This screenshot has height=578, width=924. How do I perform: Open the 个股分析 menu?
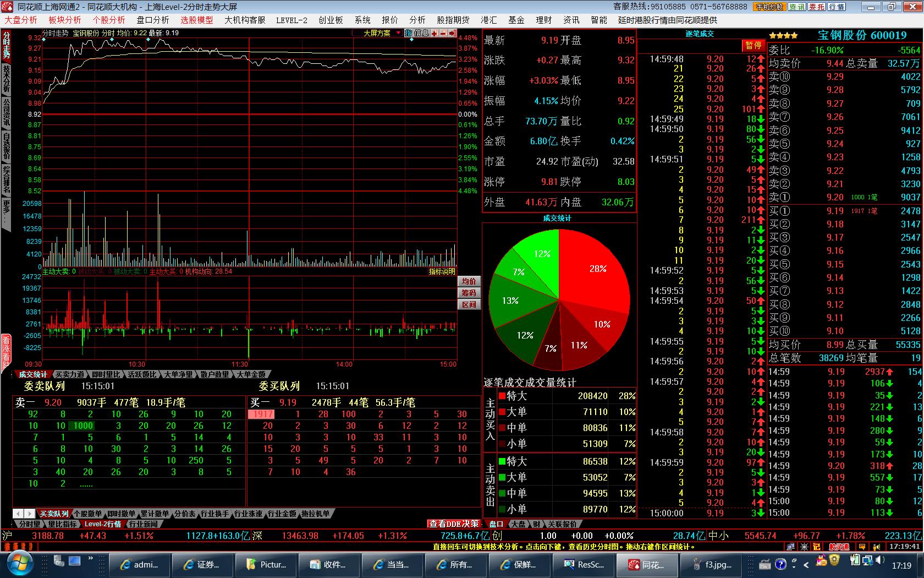click(x=109, y=20)
